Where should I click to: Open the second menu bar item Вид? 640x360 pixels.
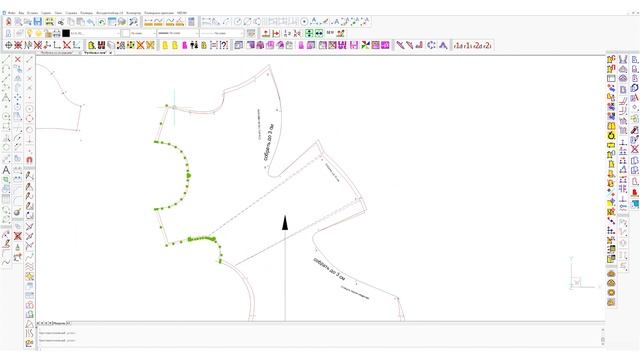21,13
